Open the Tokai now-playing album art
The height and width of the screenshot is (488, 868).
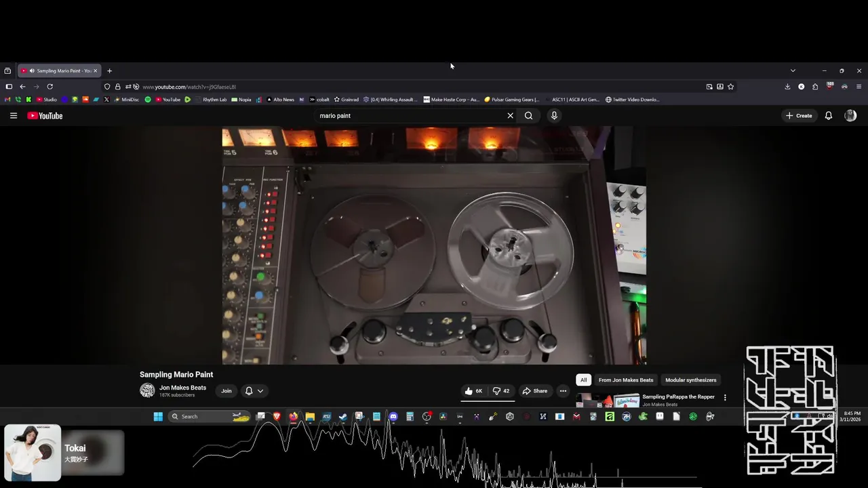pyautogui.click(x=33, y=453)
